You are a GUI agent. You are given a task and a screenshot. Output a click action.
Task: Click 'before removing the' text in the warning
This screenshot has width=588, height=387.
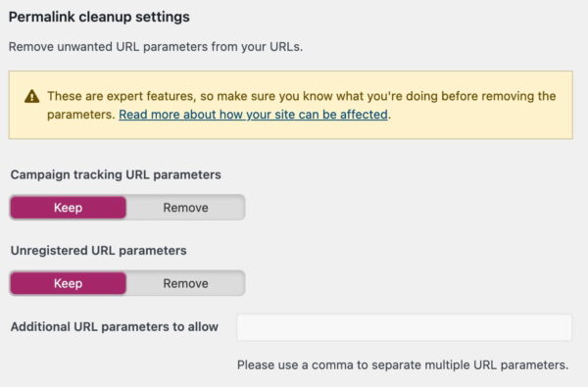[x=499, y=96]
